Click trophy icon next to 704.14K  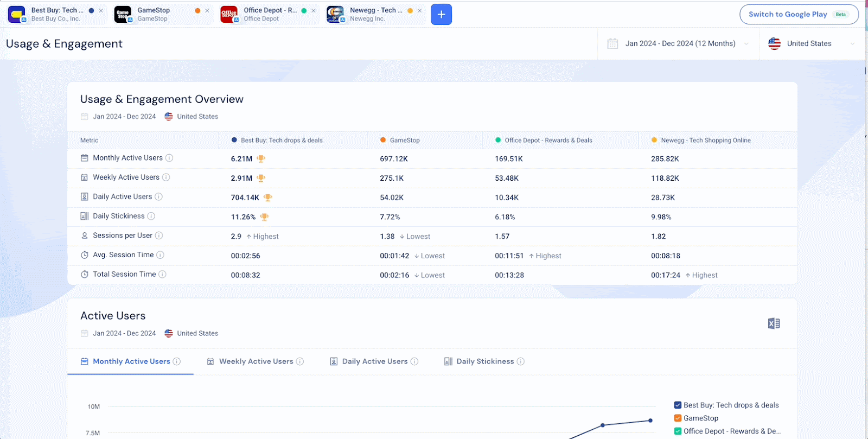pyautogui.click(x=267, y=198)
